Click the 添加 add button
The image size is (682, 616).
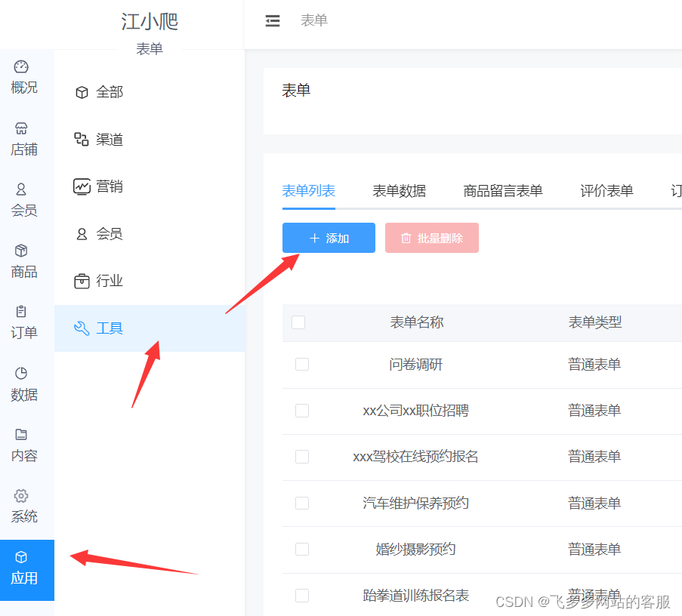(329, 238)
